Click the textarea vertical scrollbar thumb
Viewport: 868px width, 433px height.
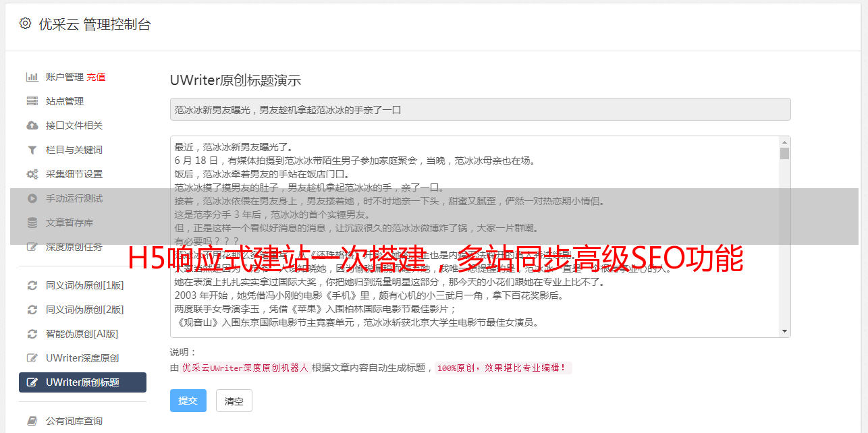(x=784, y=153)
